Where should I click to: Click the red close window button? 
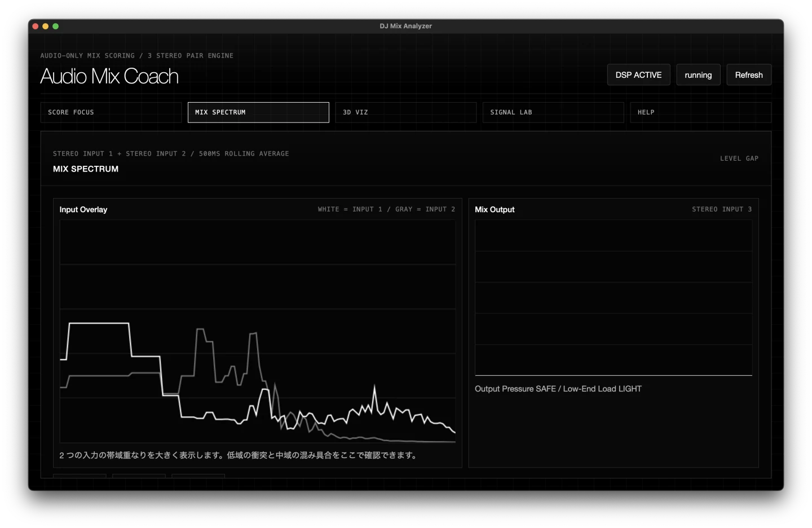tap(36, 27)
